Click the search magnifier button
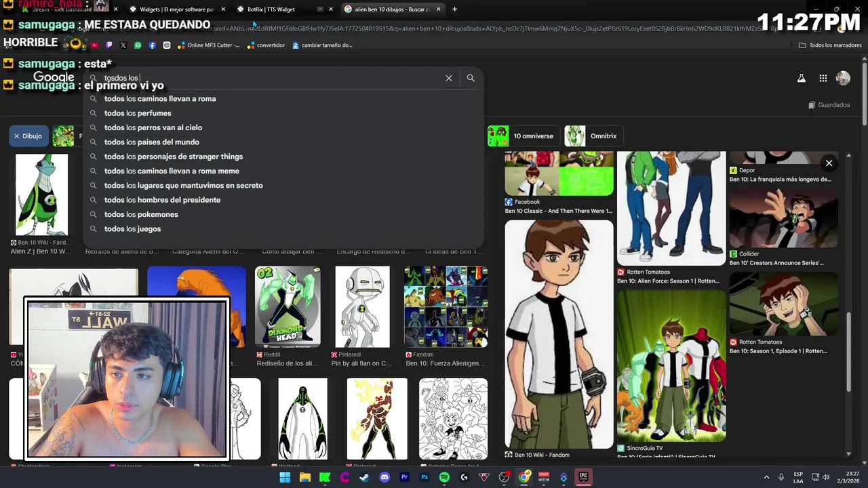 pos(471,78)
